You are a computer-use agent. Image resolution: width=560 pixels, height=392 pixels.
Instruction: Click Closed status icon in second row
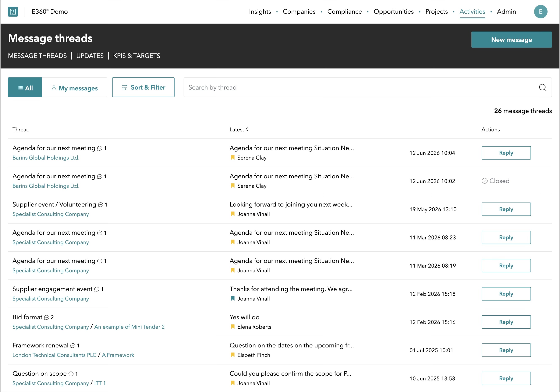(x=484, y=181)
